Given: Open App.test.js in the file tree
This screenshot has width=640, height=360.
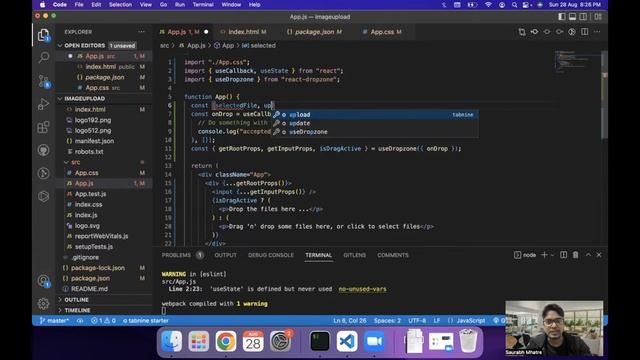Looking at the screenshot, I should (x=90, y=194).
